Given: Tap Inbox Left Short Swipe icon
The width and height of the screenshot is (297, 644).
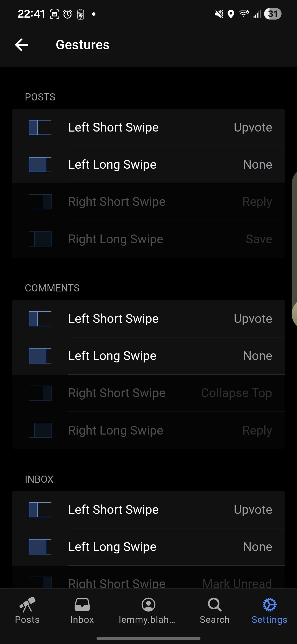Looking at the screenshot, I should [40, 510].
